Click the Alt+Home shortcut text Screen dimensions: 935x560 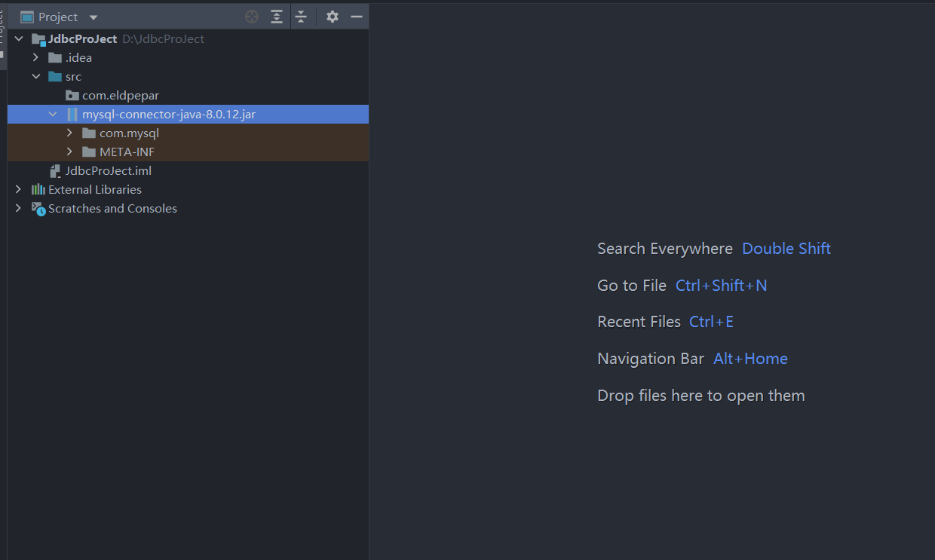[750, 358]
